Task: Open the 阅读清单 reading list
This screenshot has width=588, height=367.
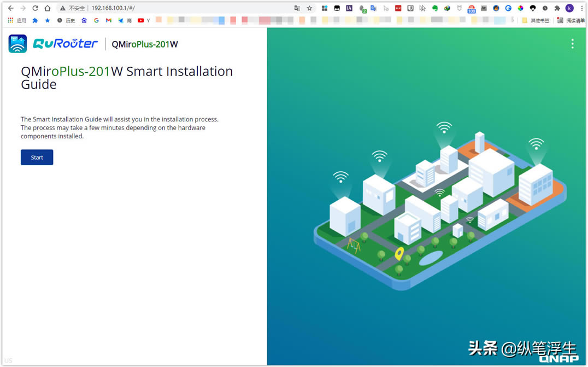Action: [x=571, y=20]
